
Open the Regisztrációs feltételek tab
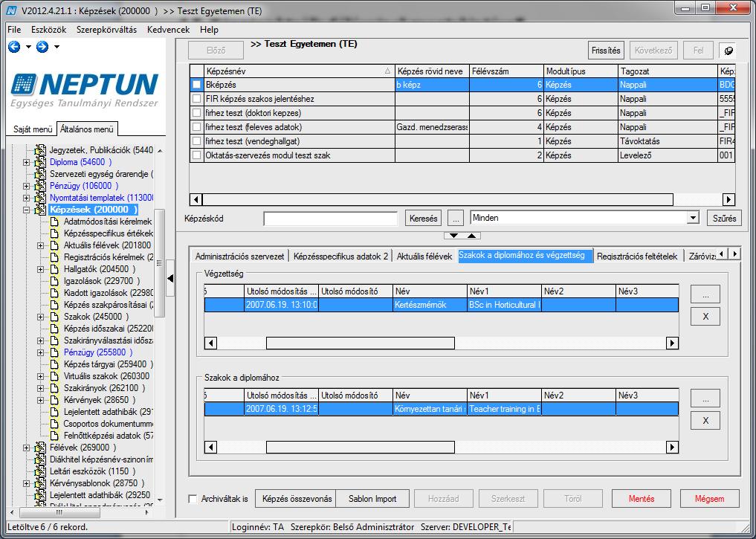tap(637, 256)
